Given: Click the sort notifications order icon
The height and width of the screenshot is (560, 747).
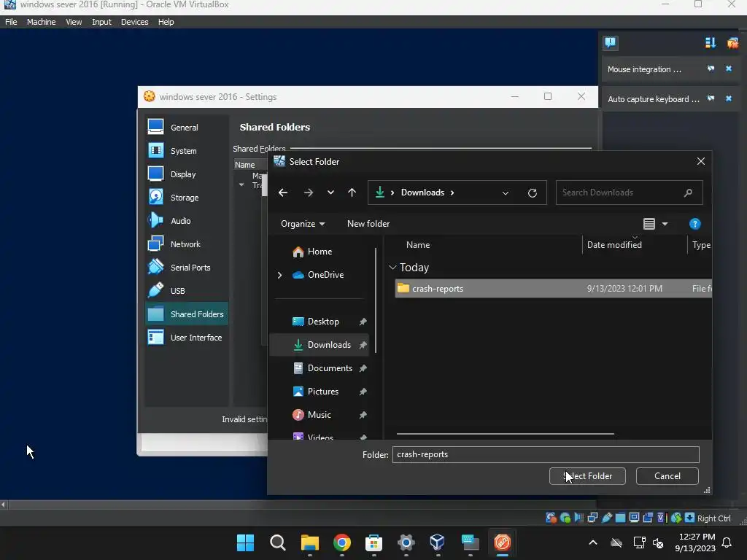Looking at the screenshot, I should [x=711, y=43].
